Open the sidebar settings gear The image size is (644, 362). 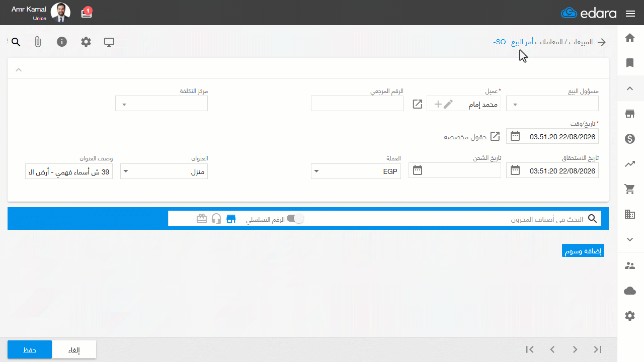pyautogui.click(x=630, y=316)
